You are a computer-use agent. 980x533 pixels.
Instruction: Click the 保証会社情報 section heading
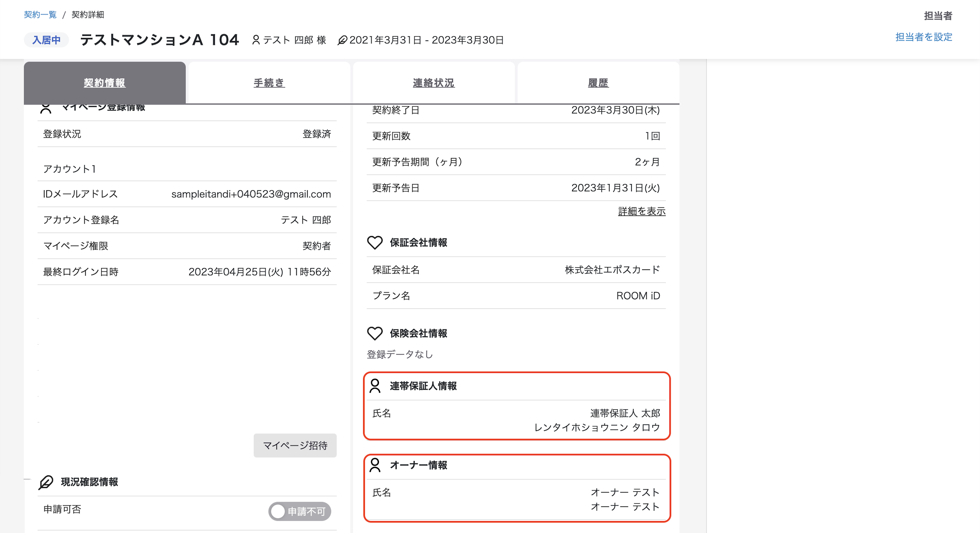coord(418,242)
